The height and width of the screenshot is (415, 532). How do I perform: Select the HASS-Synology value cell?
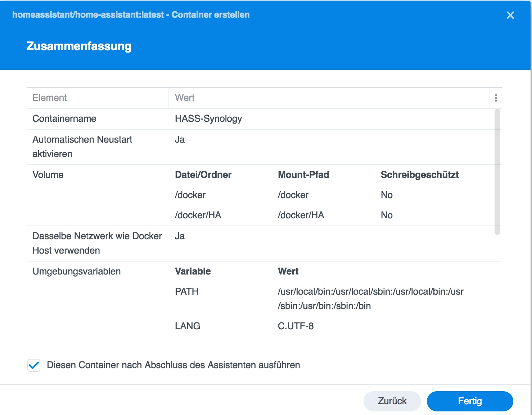tap(208, 119)
